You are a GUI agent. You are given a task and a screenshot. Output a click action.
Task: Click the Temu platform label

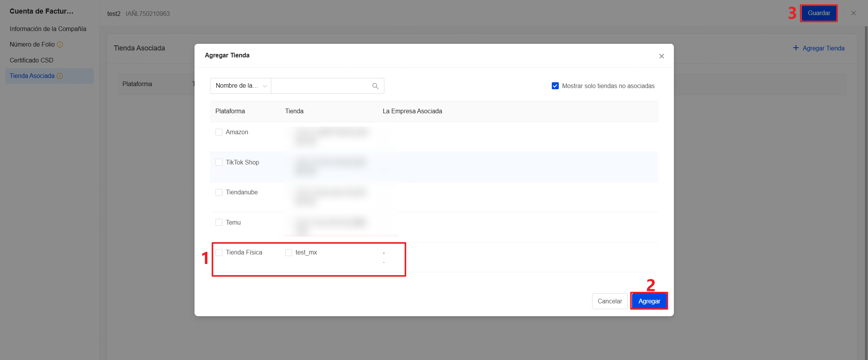[x=233, y=222]
